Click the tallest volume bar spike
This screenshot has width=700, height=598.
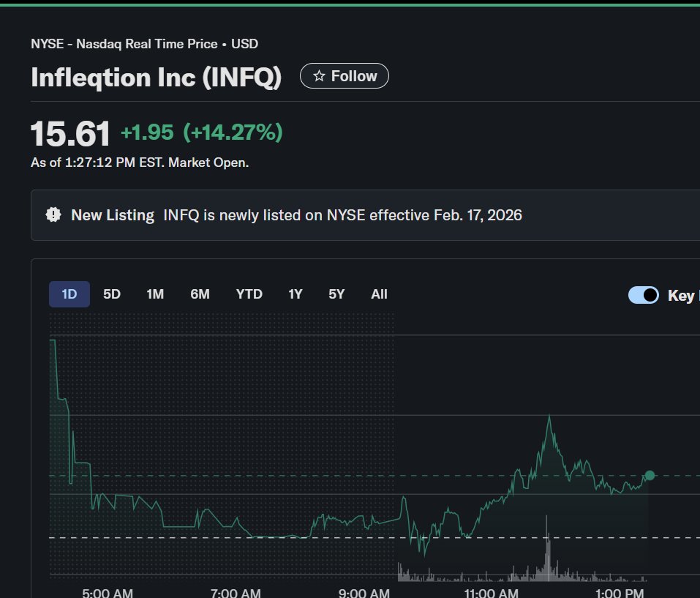pos(547,549)
